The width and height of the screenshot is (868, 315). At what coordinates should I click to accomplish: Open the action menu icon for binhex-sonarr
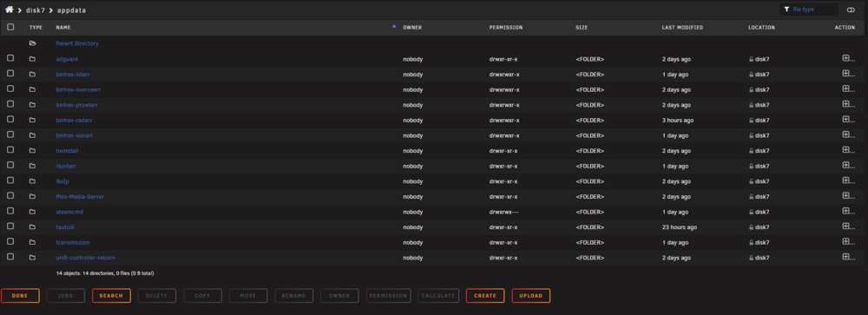tap(845, 135)
